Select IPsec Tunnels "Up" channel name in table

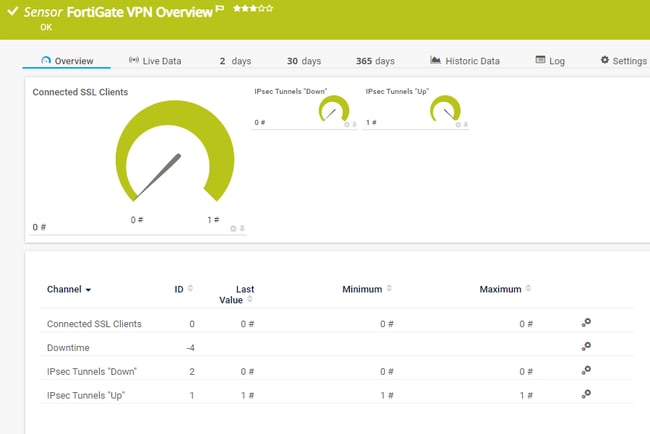click(86, 395)
